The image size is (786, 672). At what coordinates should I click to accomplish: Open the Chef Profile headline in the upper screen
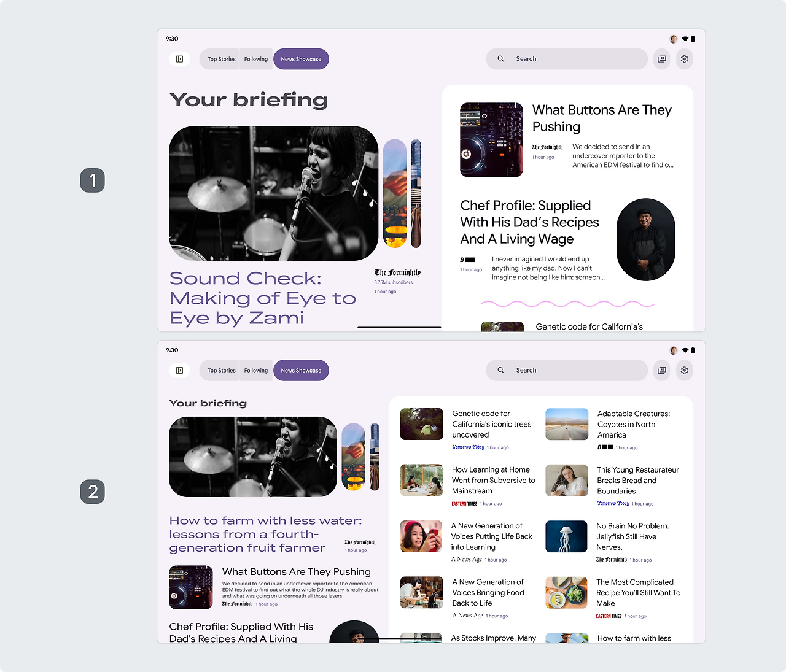point(529,222)
